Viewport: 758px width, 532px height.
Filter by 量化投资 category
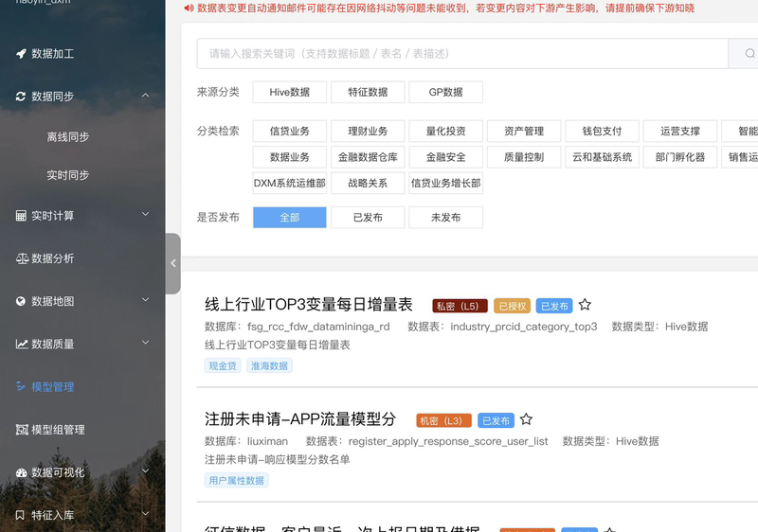coord(445,131)
